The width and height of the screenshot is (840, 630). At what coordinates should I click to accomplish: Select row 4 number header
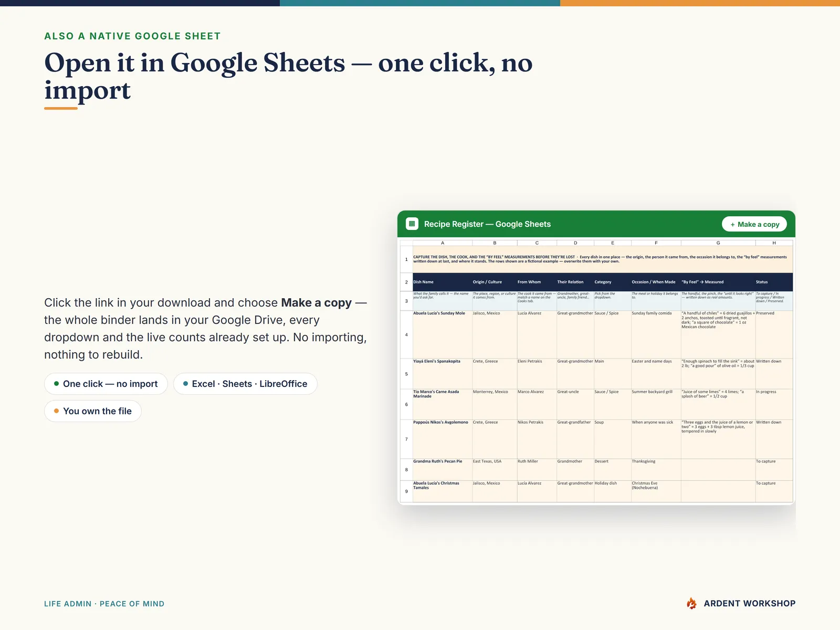[x=406, y=334]
